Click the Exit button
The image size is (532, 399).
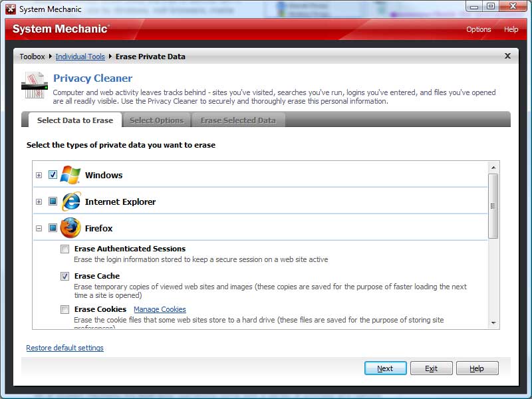pos(431,368)
